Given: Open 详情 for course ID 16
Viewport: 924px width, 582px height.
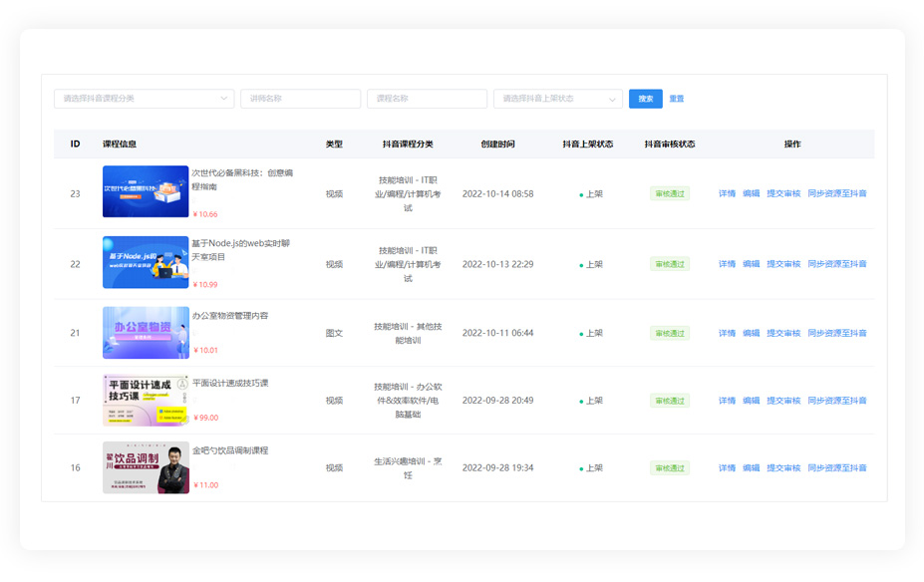Looking at the screenshot, I should [727, 467].
